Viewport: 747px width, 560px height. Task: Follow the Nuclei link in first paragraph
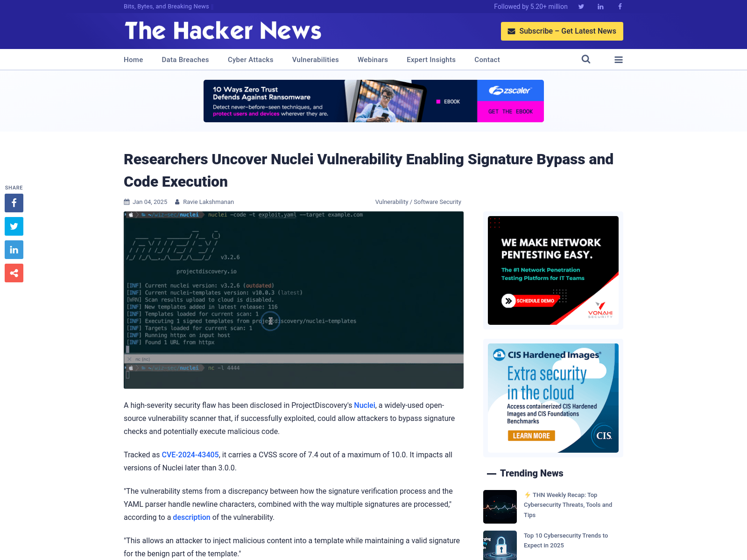(x=365, y=405)
